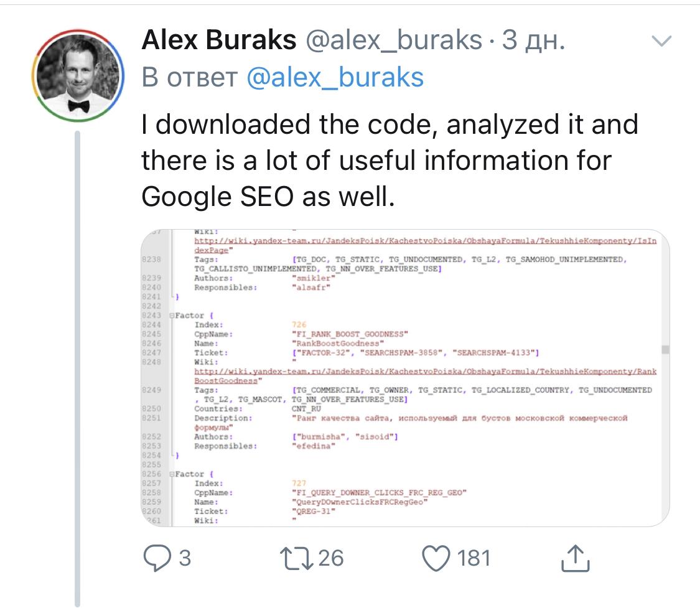This screenshot has height=608, width=700.
Task: Open the "3 дн." timestamp link
Action: (x=534, y=41)
